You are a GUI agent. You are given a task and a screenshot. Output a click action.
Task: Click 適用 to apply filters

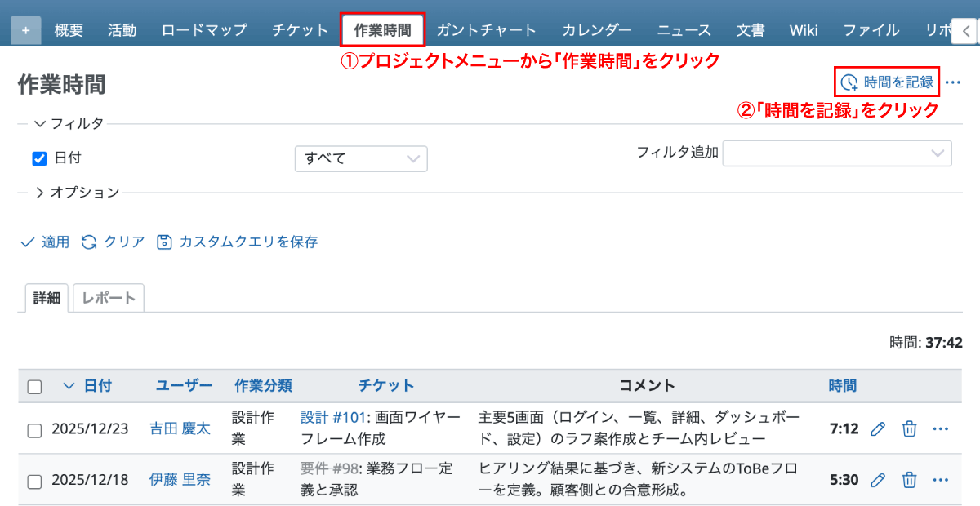coord(46,242)
